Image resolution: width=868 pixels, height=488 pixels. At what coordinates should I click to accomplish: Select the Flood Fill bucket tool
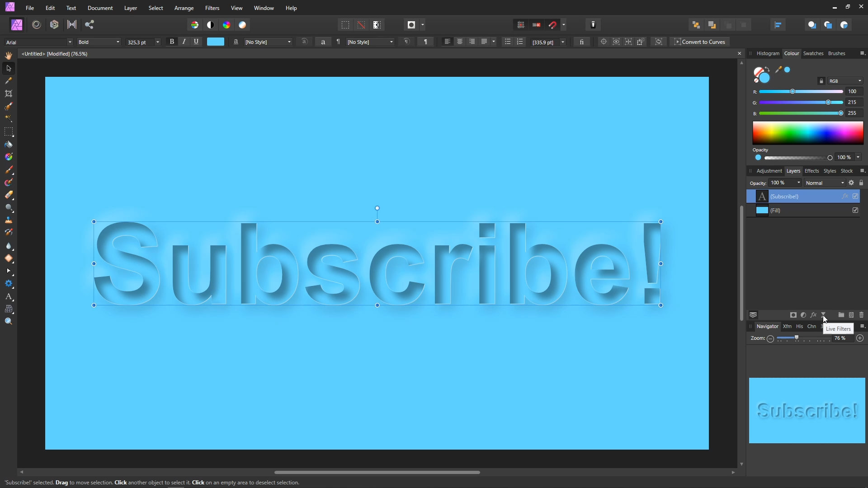[x=9, y=145]
